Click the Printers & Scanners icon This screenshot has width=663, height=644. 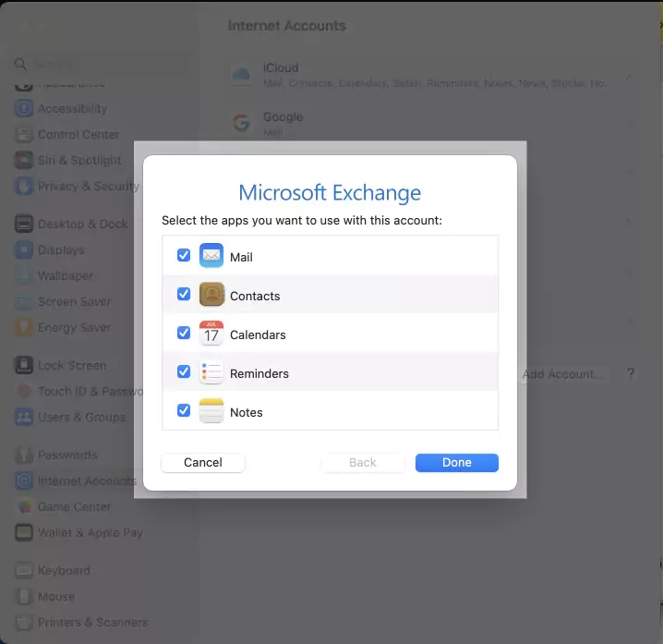(24, 623)
